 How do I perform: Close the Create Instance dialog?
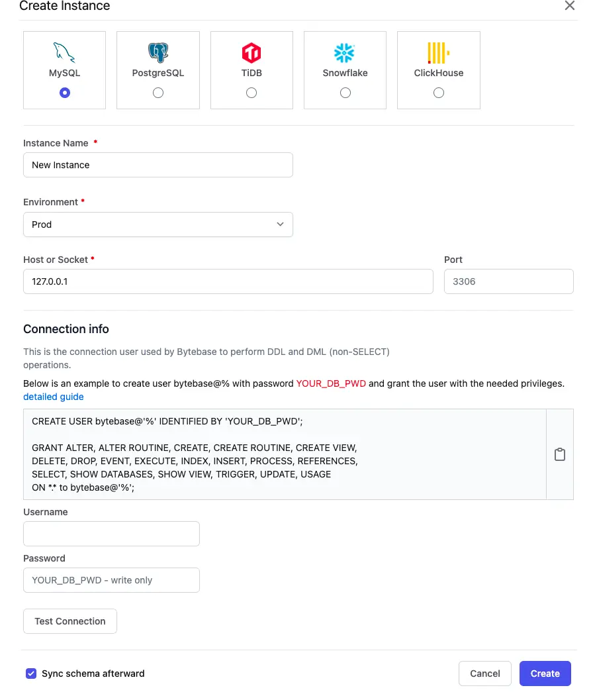[569, 5]
